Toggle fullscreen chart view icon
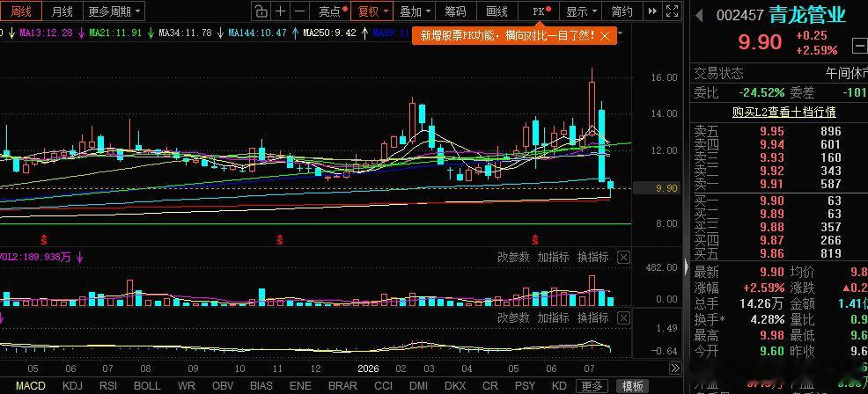The image size is (868, 394). [672, 11]
